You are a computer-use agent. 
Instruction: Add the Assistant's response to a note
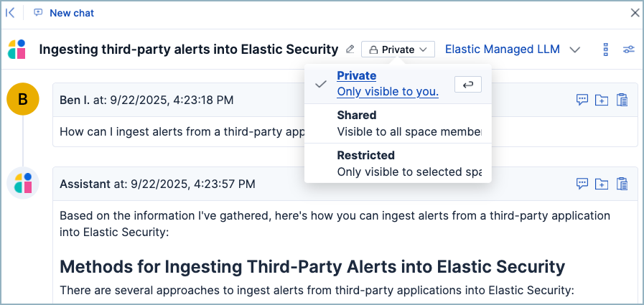(x=582, y=184)
